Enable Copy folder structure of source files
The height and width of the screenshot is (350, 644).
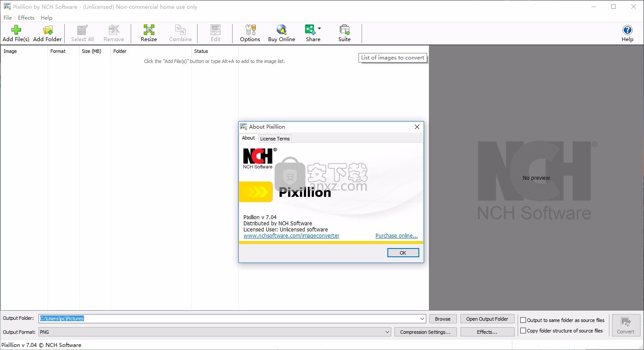point(523,331)
